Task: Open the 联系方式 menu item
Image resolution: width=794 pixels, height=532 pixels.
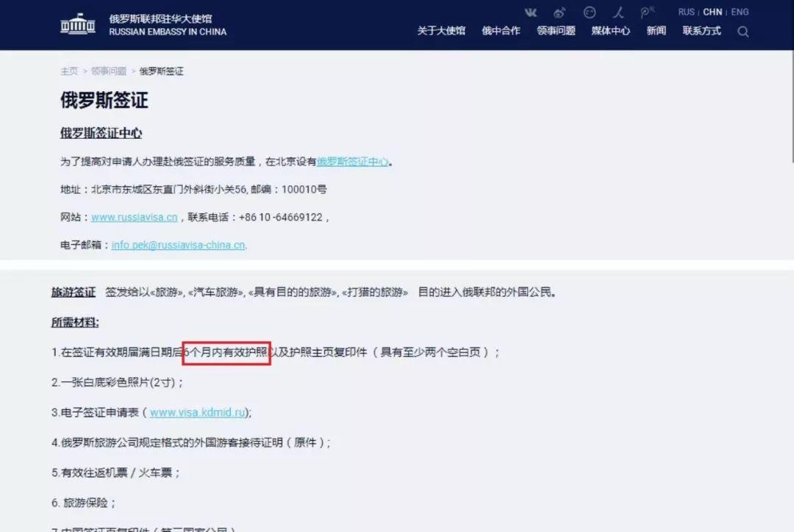Action: pyautogui.click(x=701, y=31)
